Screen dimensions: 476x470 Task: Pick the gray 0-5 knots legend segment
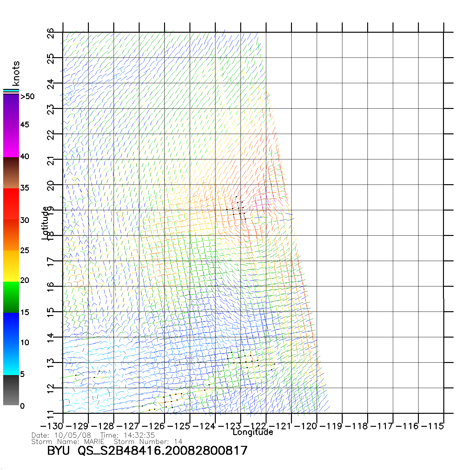tap(11, 390)
